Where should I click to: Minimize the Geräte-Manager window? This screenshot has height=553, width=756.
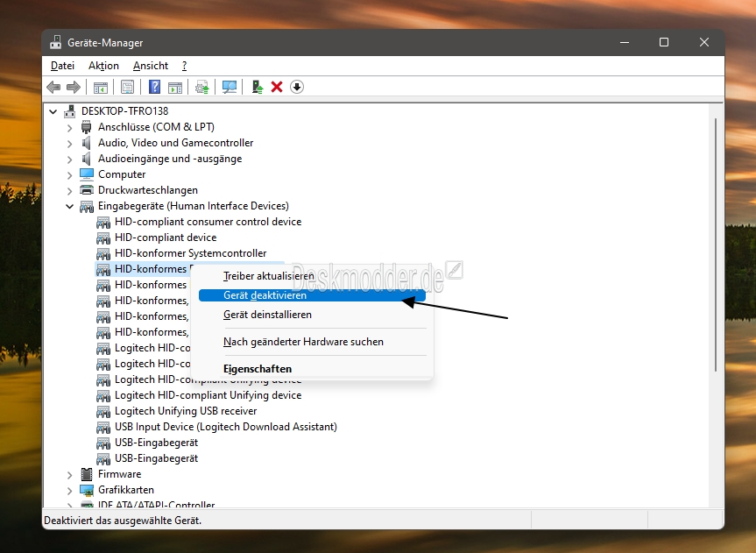coord(625,42)
